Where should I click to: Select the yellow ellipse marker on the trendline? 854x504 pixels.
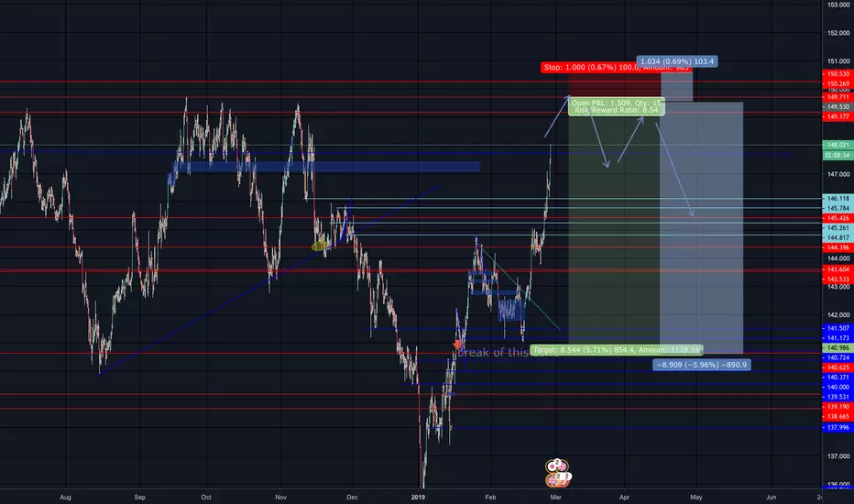point(321,247)
